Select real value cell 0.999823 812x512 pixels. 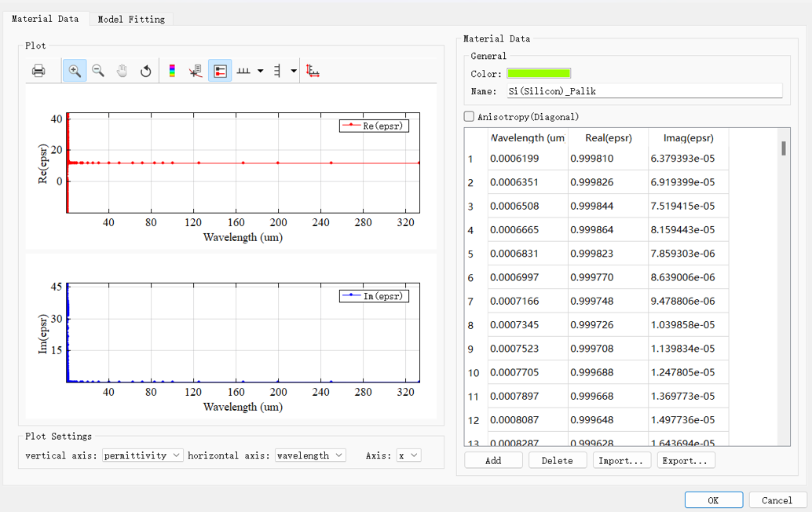(608, 254)
